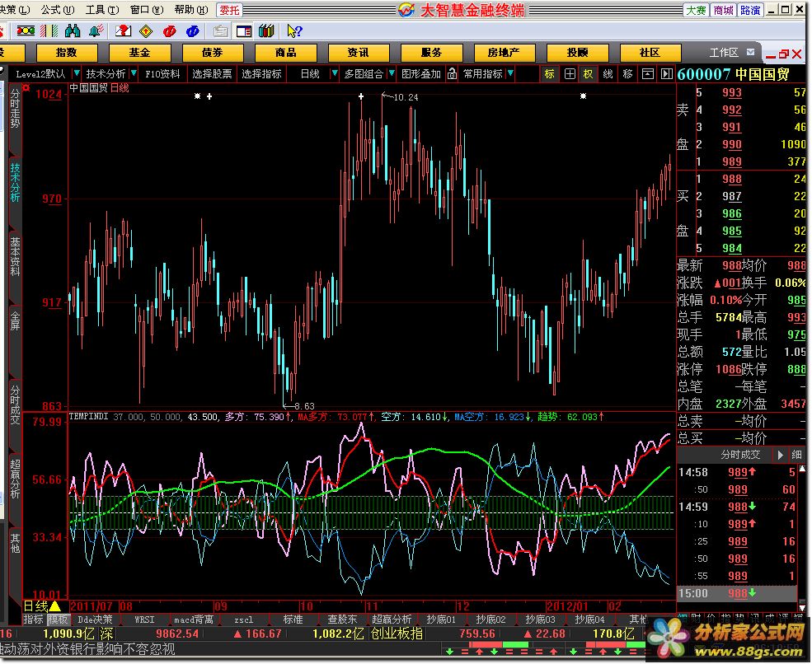The height and width of the screenshot is (664, 812).
Task: Click the 分时成交 play arrow icon
Action: tap(779, 455)
